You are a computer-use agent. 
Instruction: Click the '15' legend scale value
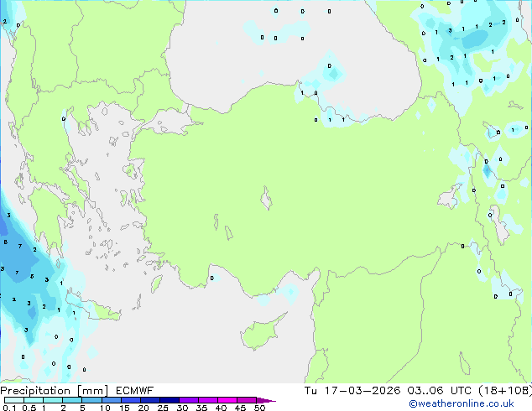[124, 408]
